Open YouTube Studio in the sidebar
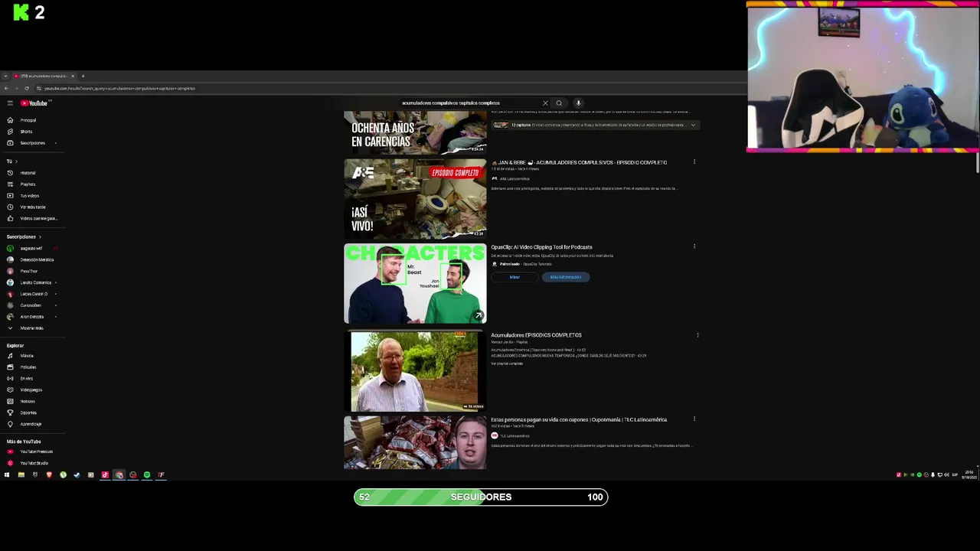Image resolution: width=980 pixels, height=551 pixels. click(34, 463)
